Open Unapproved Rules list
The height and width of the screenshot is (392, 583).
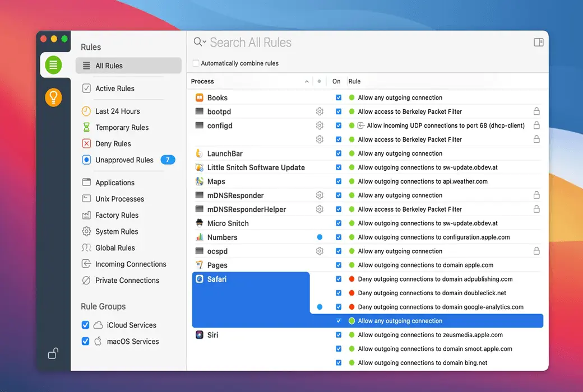tap(124, 160)
